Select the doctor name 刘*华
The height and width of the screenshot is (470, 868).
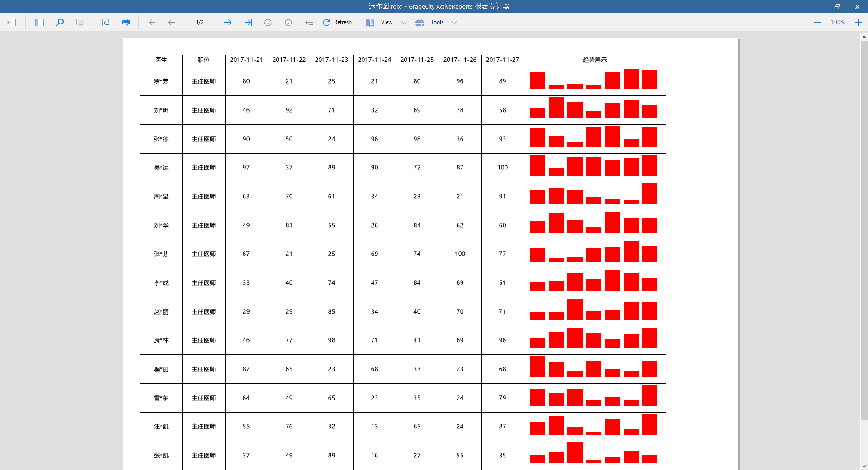coord(161,226)
